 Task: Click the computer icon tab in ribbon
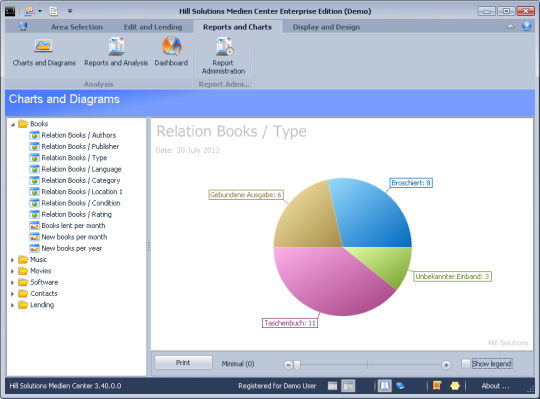point(23,26)
